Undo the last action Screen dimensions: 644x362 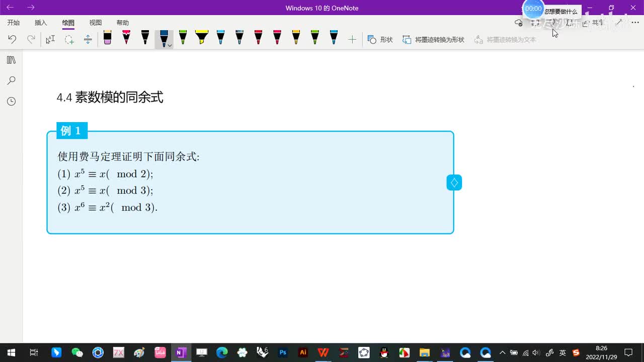12,39
